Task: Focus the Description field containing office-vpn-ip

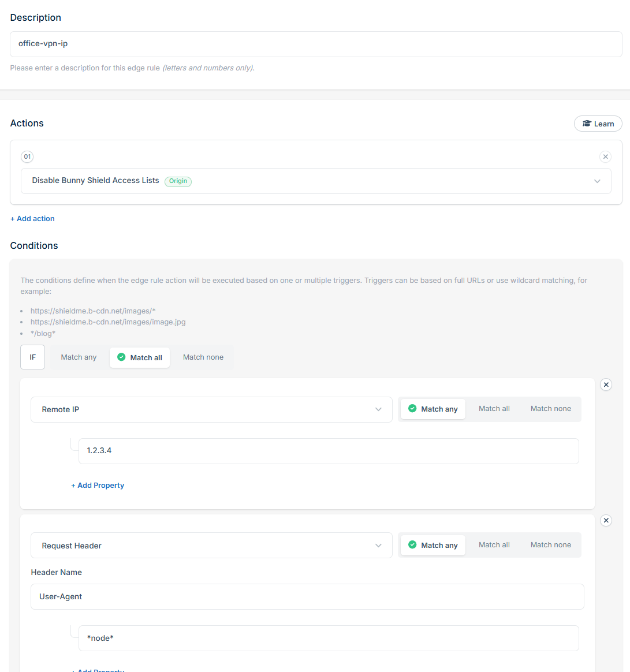Action: point(316,44)
